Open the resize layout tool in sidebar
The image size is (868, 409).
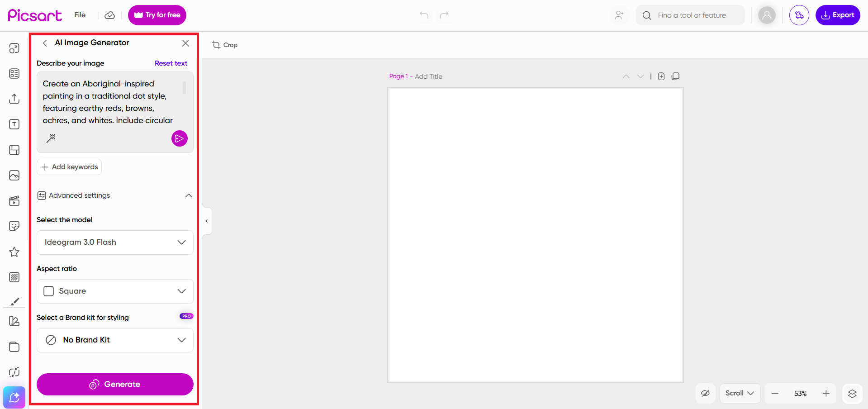click(x=14, y=48)
